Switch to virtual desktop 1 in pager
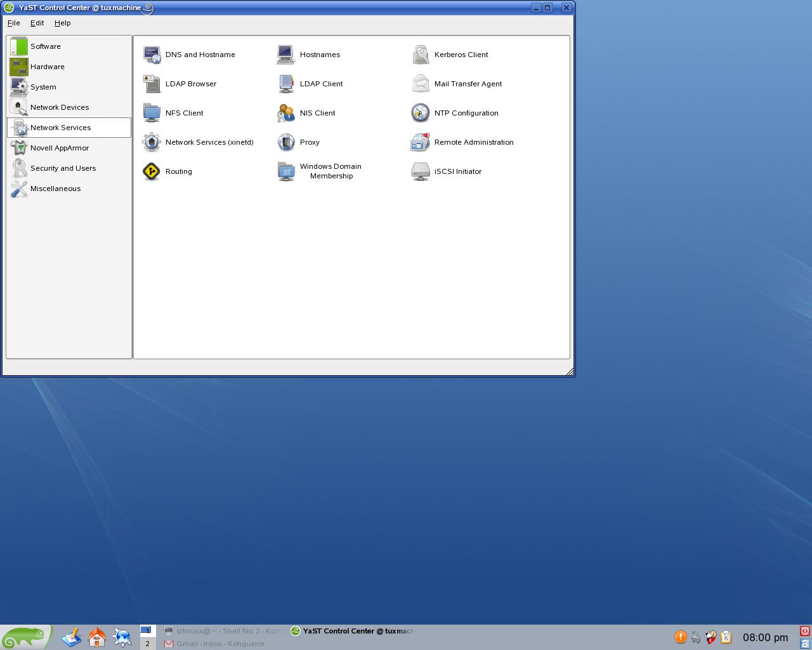The width and height of the screenshot is (812, 650). coord(148,631)
